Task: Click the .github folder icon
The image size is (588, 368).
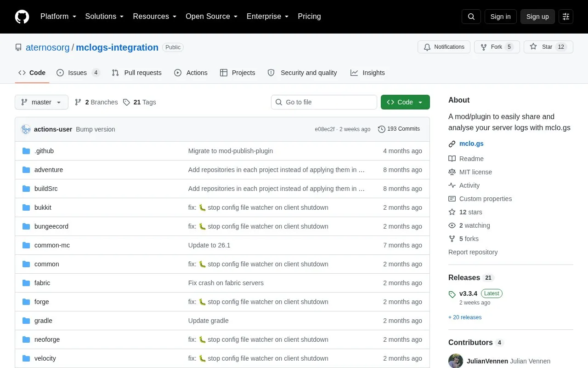Action: 26,151
